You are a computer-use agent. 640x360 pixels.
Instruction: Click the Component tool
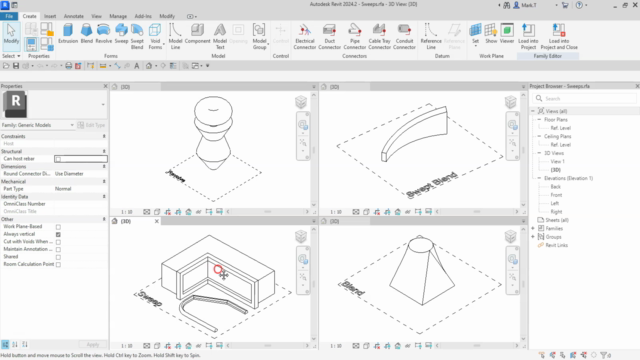coord(198,33)
